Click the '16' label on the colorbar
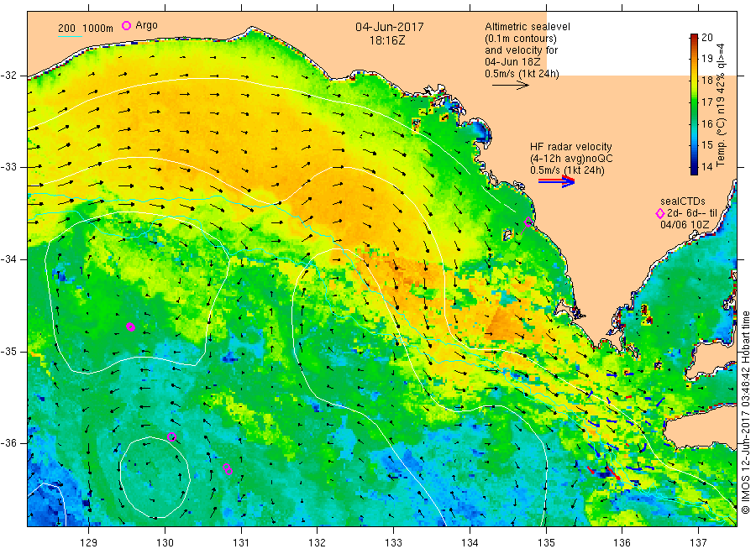This screenshot has width=756, height=554. pos(707,123)
